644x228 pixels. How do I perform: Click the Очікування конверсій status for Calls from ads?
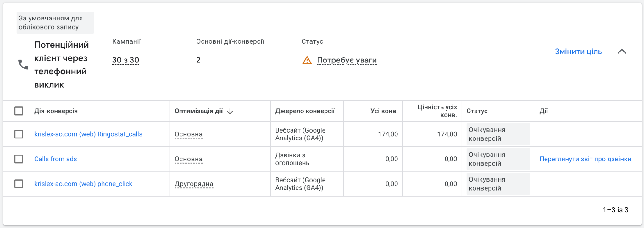(498, 159)
